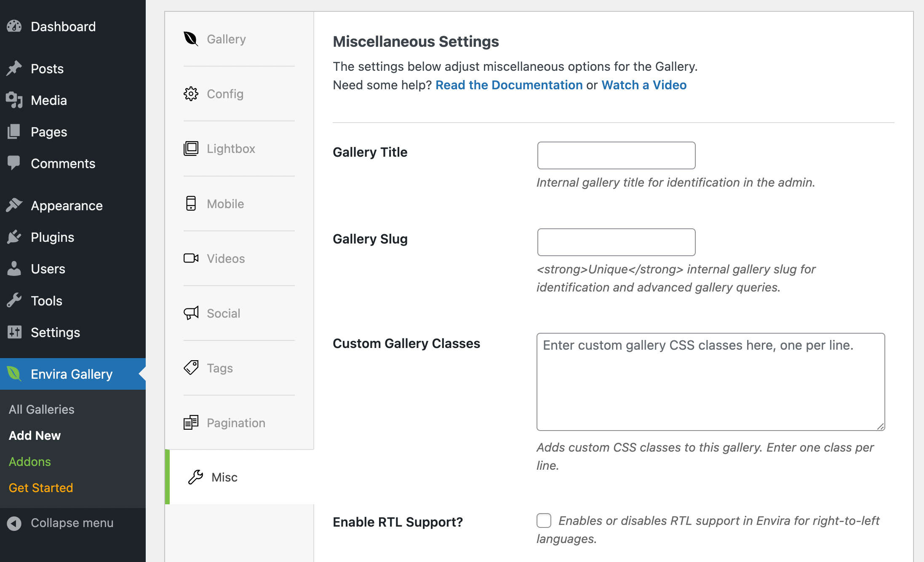Open the Envira Gallery sidebar menu
This screenshot has width=924, height=562.
[x=72, y=374]
